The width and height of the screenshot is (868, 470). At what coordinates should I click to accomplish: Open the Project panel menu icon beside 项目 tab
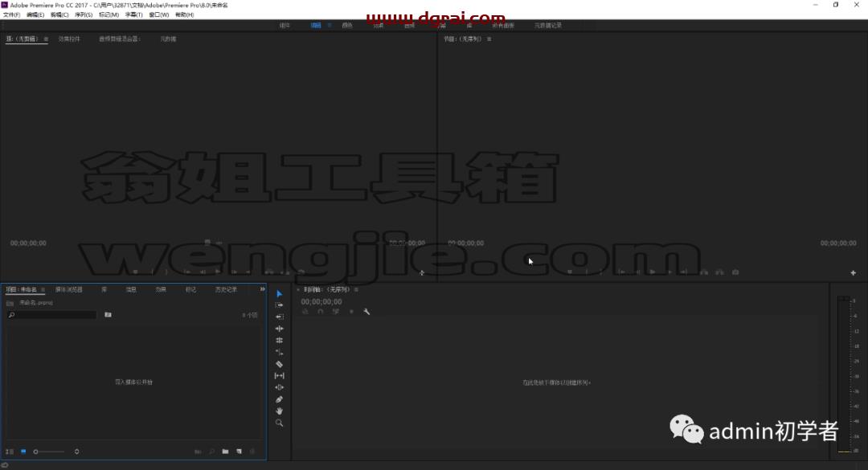click(x=43, y=289)
